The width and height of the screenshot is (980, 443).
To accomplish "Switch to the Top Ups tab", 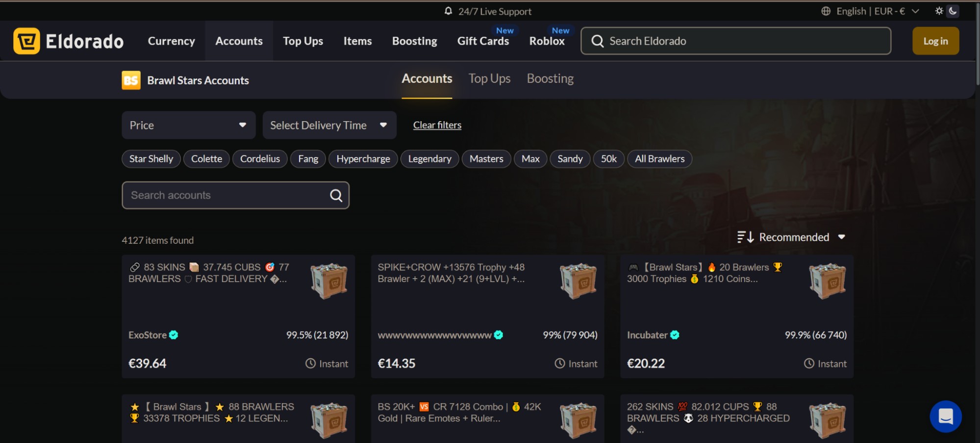I will [489, 79].
